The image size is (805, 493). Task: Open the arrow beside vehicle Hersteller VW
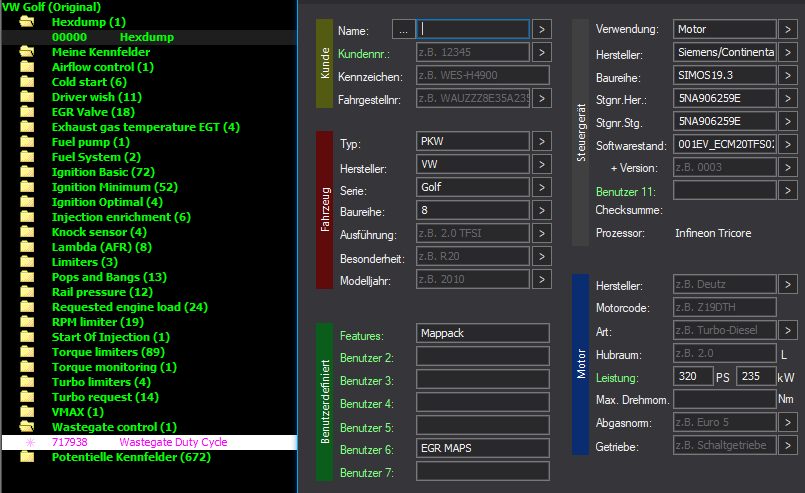pos(542,164)
